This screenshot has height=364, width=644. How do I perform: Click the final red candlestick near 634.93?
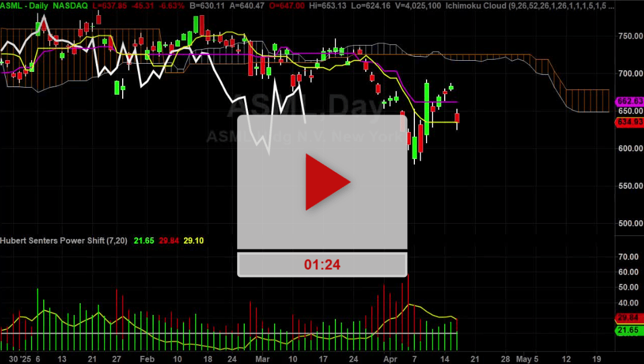[x=457, y=119]
